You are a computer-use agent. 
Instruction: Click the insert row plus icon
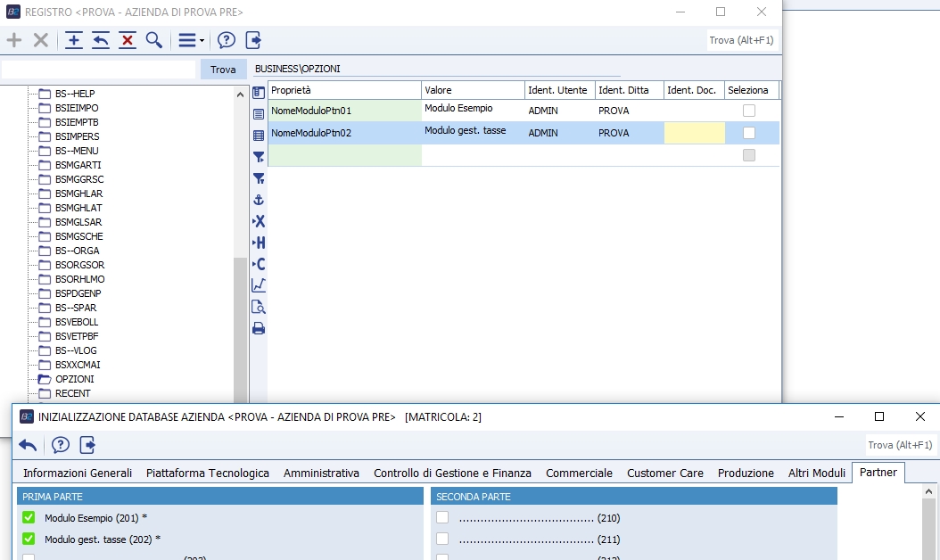74,40
